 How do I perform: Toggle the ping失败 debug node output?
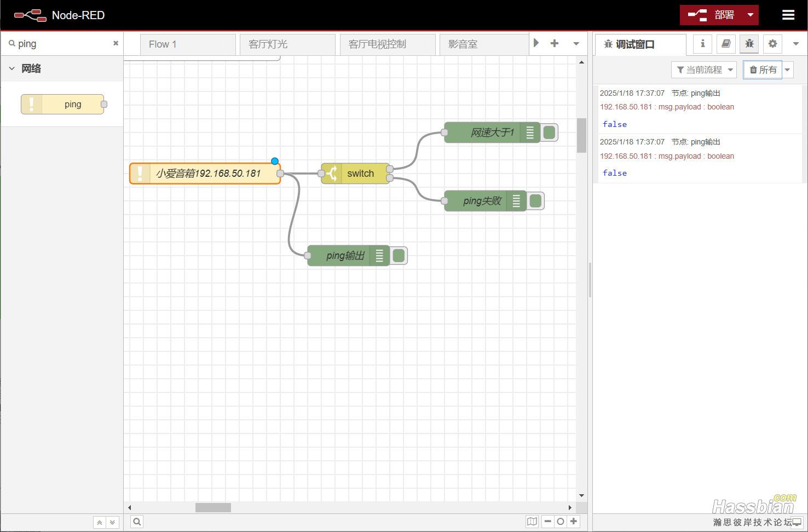click(x=535, y=201)
